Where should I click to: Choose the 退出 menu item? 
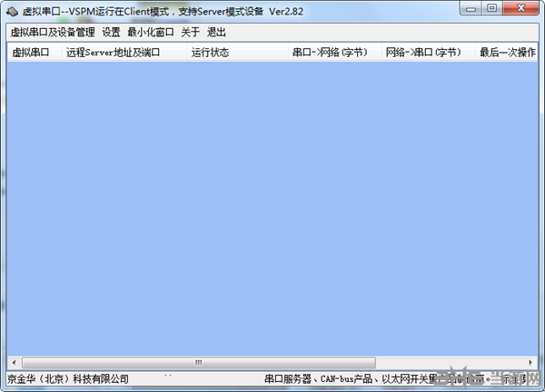click(216, 33)
